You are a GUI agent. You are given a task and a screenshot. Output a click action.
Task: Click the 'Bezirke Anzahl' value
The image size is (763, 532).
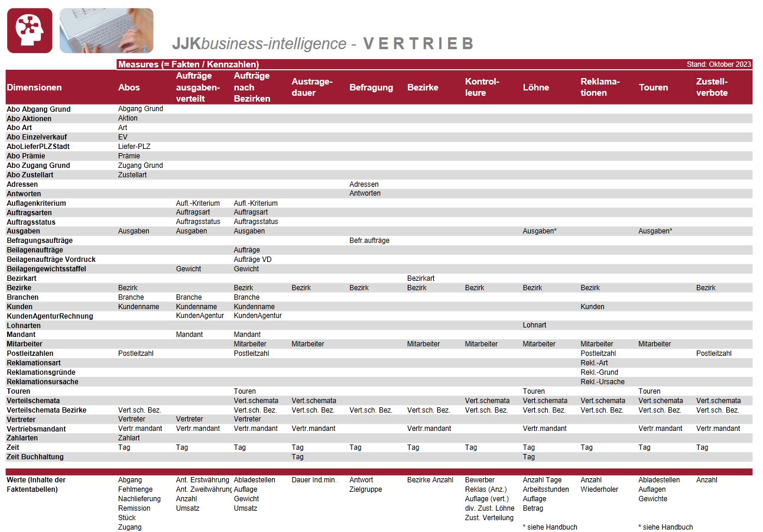pyautogui.click(x=430, y=480)
